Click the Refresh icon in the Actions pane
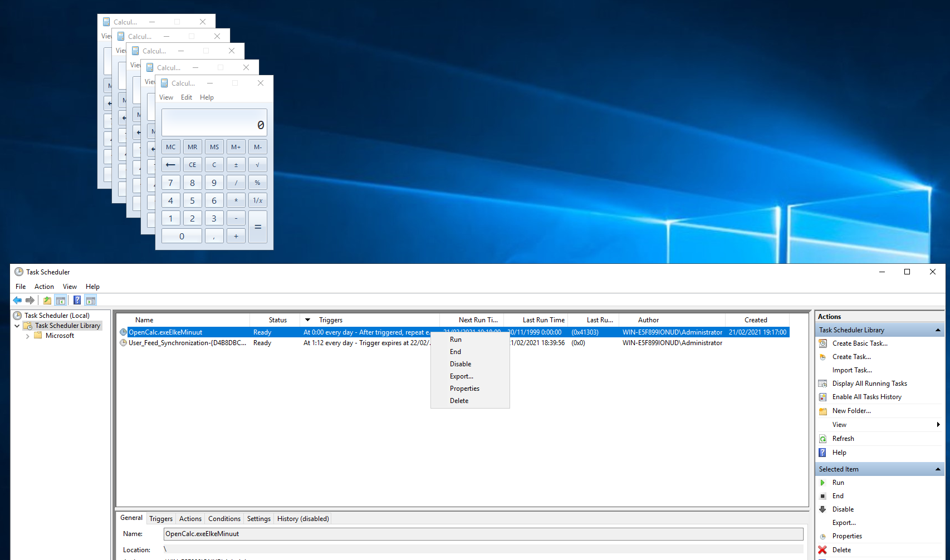The width and height of the screenshot is (950, 560). pos(822,439)
